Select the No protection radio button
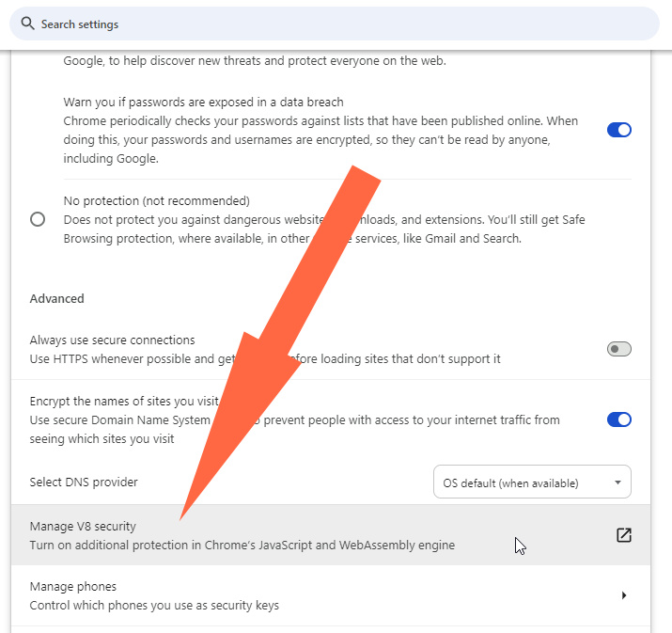This screenshot has height=633, width=672. pyautogui.click(x=38, y=219)
